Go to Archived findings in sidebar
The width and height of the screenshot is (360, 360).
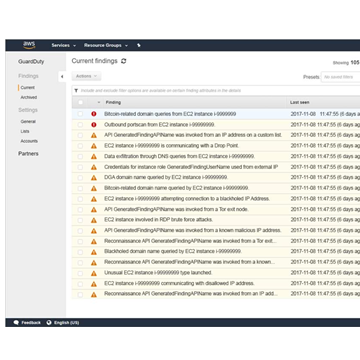point(29,97)
